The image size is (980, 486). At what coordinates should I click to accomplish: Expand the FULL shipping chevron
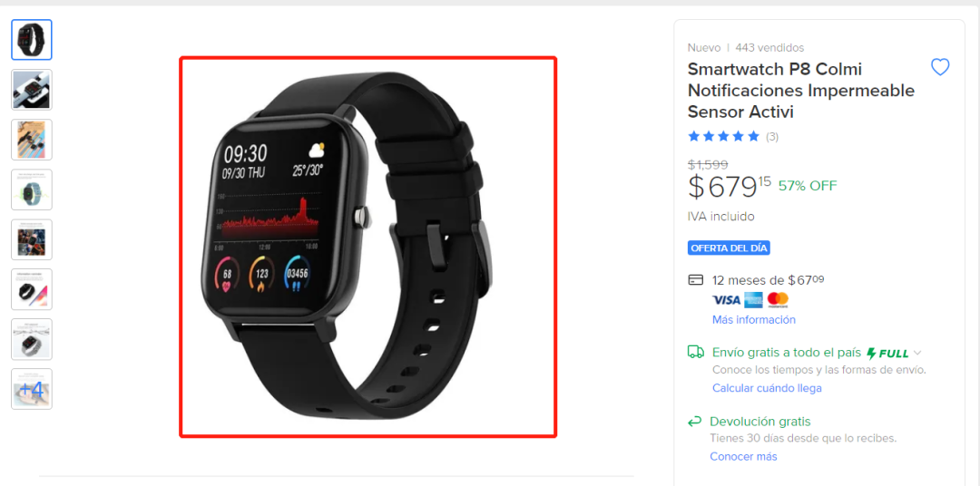click(x=916, y=353)
